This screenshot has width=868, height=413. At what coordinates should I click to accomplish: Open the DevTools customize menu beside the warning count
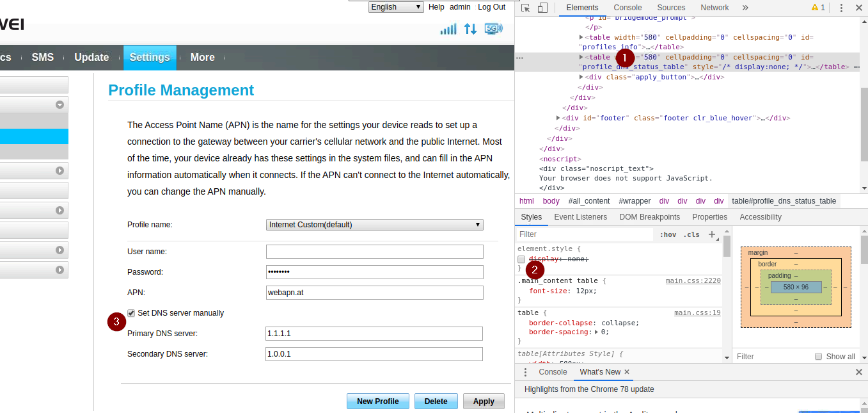point(841,8)
